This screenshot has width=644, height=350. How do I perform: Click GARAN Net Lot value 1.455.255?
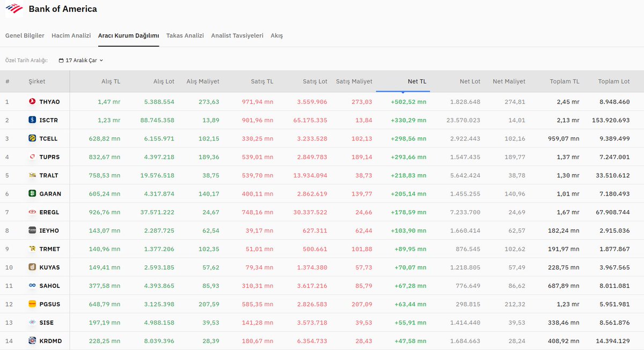click(x=464, y=194)
